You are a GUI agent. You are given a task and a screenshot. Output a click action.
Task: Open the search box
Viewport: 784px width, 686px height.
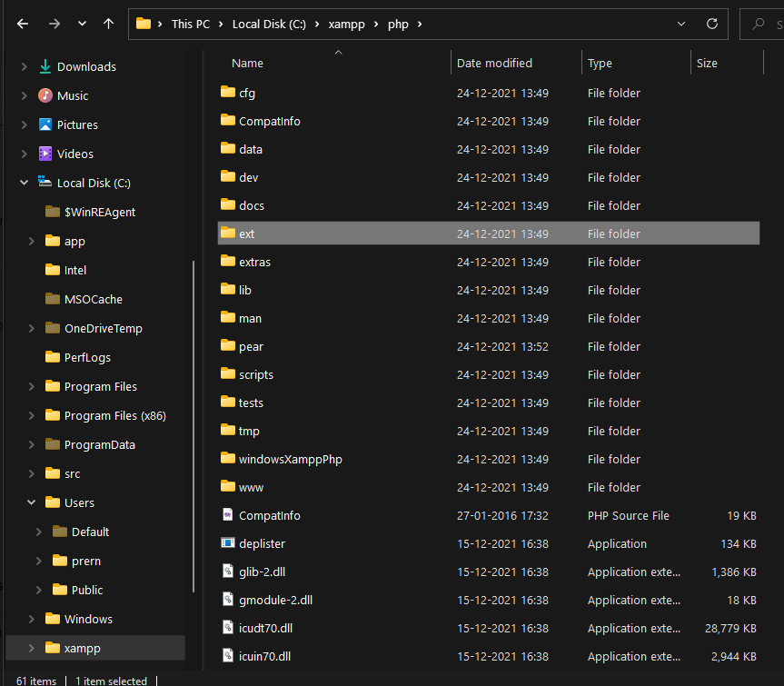pos(755,24)
